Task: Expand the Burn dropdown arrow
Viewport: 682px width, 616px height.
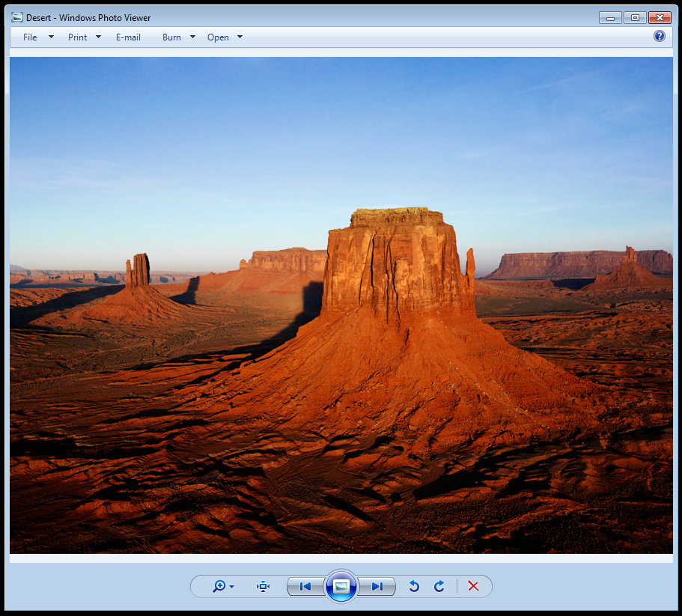Action: point(192,37)
